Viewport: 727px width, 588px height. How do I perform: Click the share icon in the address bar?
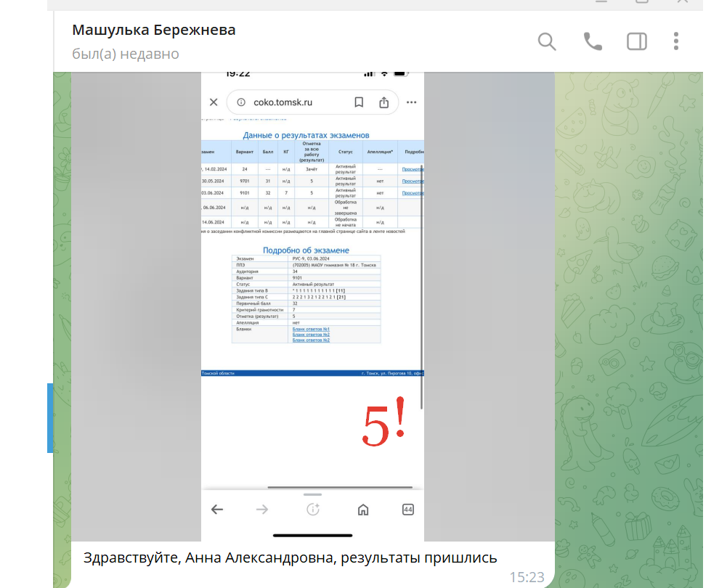pyautogui.click(x=384, y=102)
